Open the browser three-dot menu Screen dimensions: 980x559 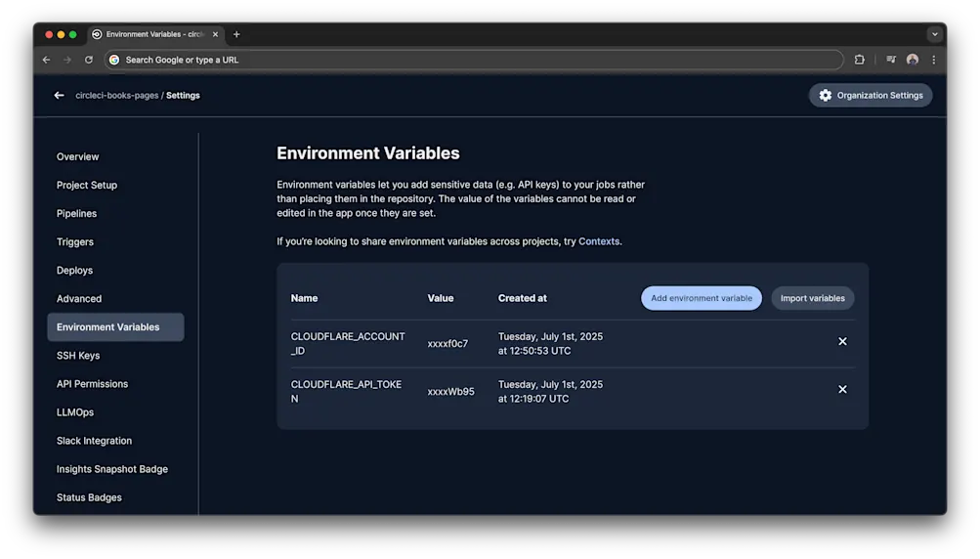pyautogui.click(x=934, y=60)
